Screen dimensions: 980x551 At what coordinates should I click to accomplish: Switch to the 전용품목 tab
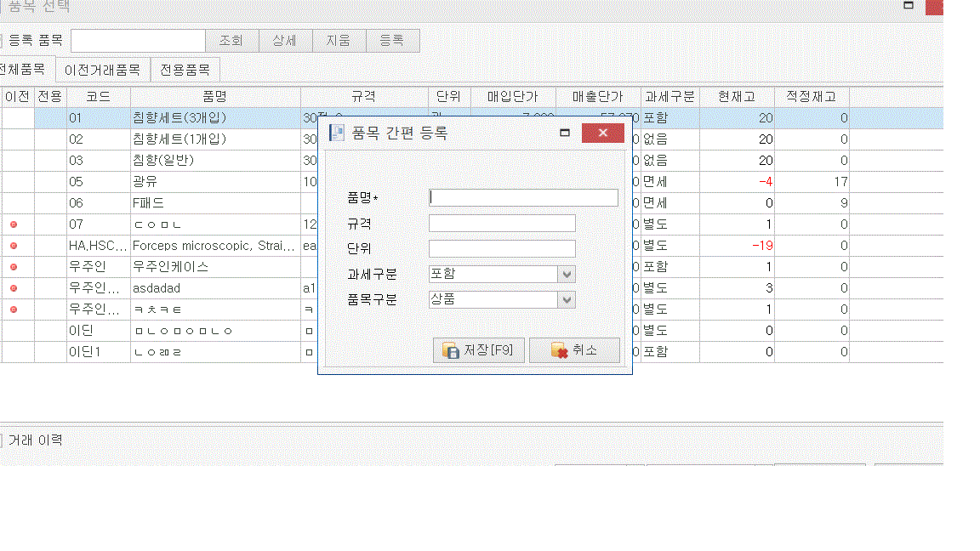[185, 70]
